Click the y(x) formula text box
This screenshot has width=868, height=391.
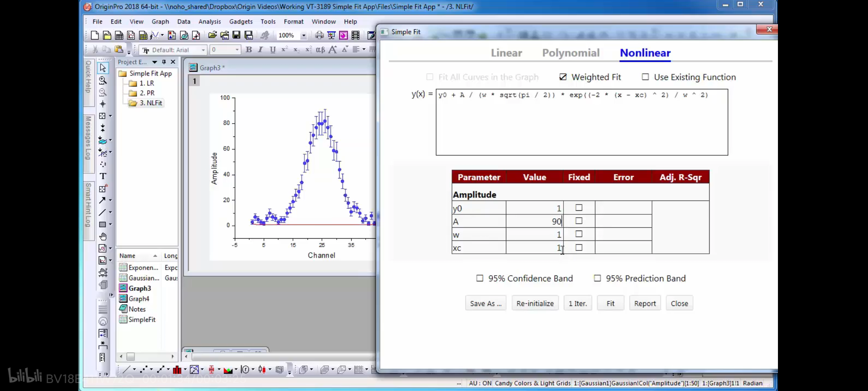click(582, 122)
